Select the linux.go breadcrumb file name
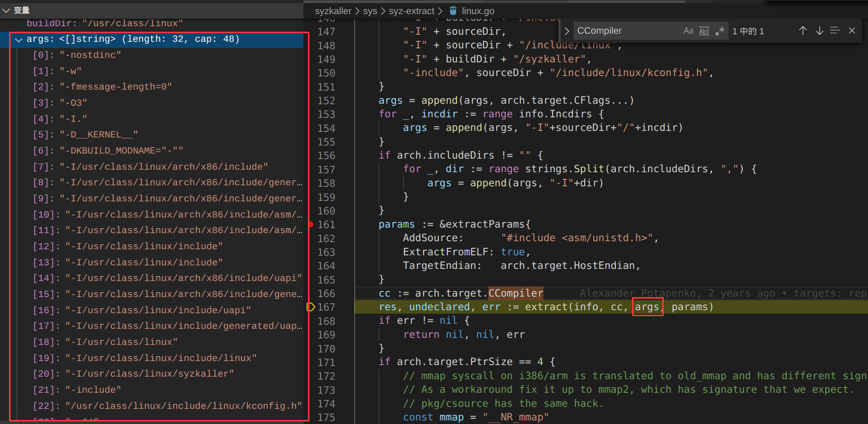 (478, 11)
